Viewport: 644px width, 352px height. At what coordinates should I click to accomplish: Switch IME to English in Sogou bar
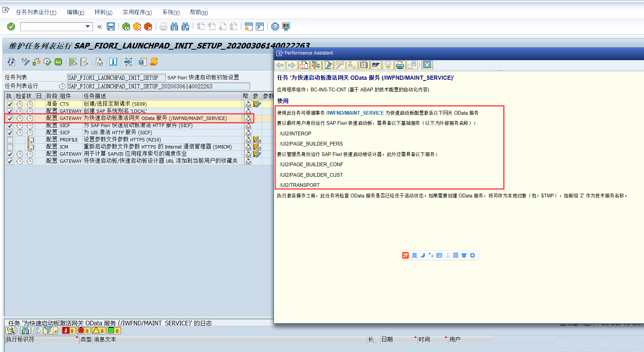[x=415, y=255]
